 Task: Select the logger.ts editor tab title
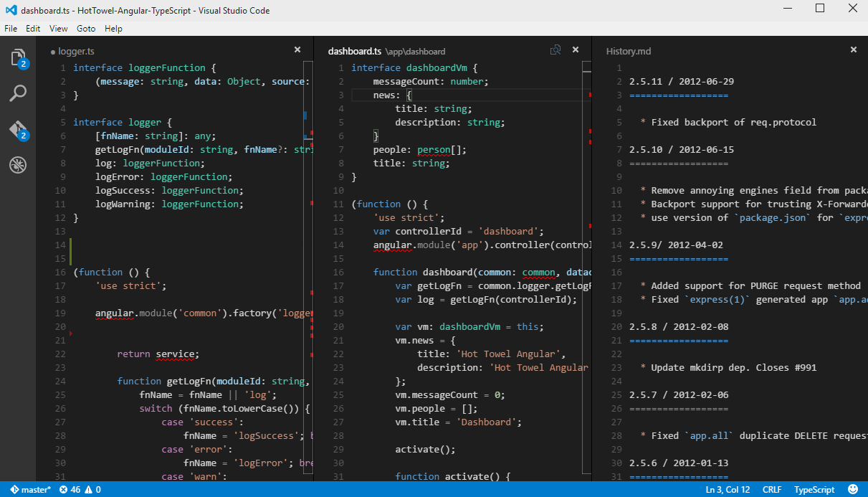[x=75, y=52]
